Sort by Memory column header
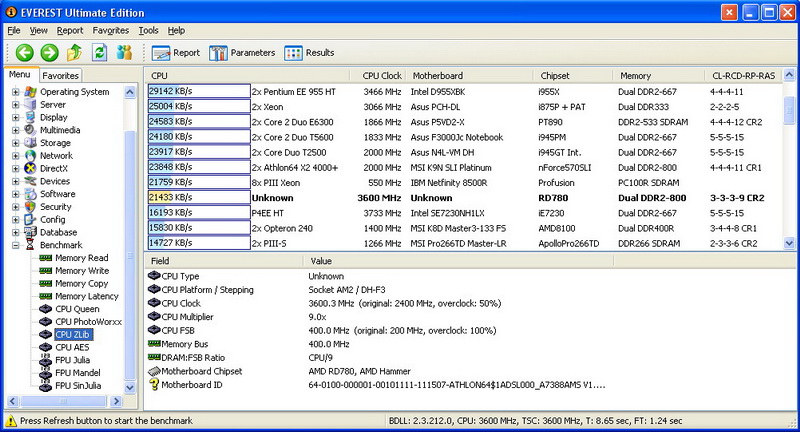Image resolution: width=800 pixels, height=432 pixels. point(659,75)
